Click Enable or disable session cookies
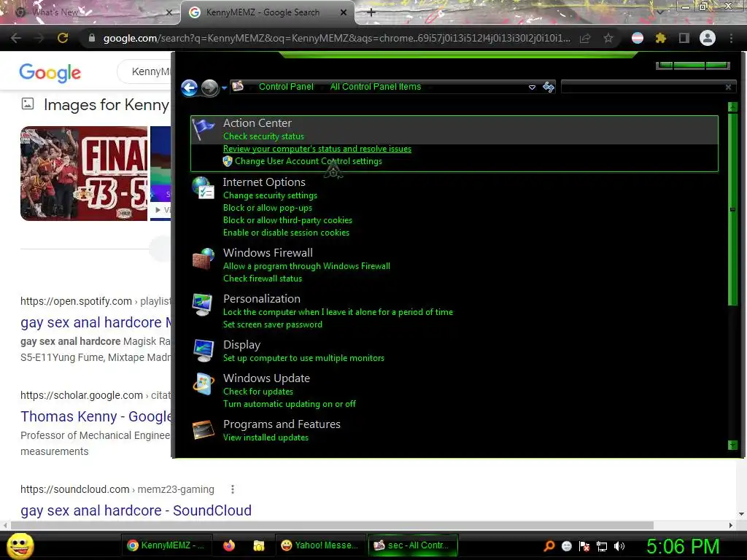This screenshot has width=747, height=560. (286, 233)
